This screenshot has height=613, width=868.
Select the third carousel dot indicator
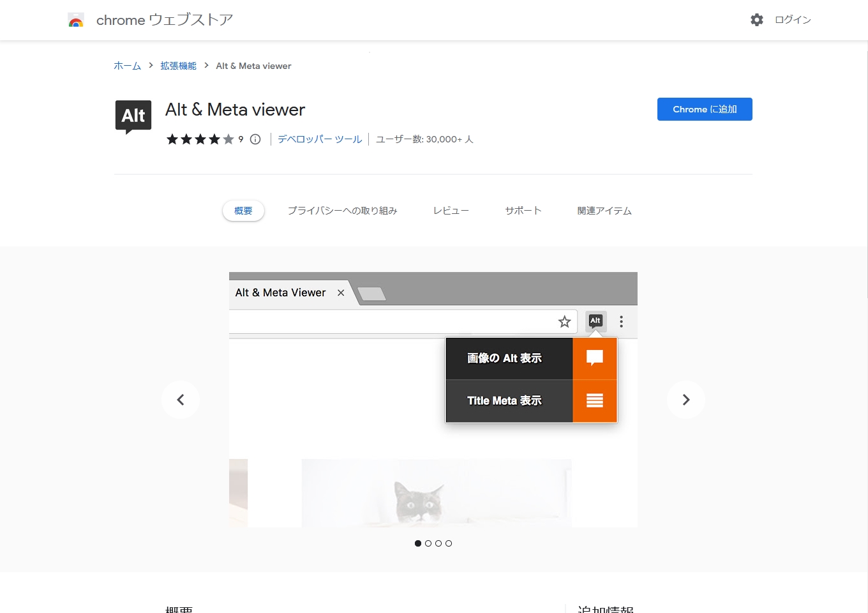[x=438, y=543]
